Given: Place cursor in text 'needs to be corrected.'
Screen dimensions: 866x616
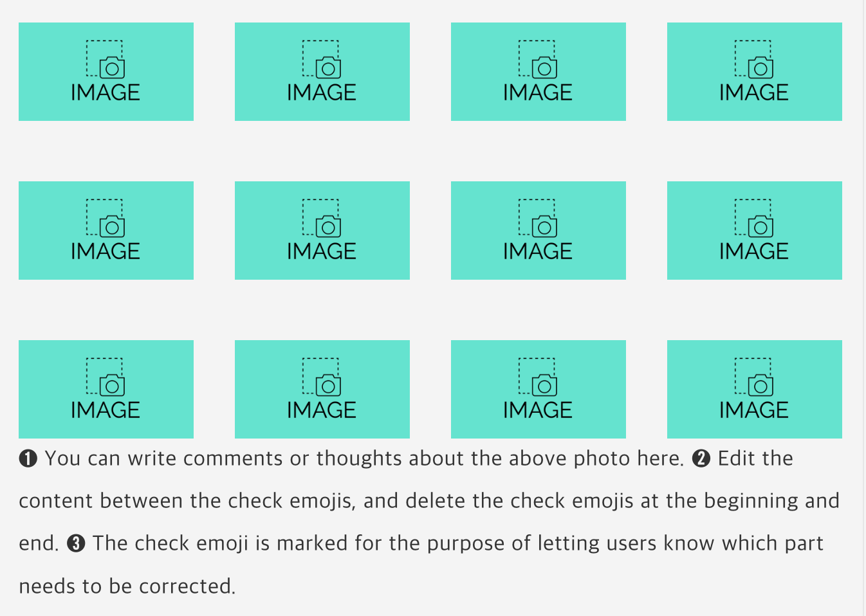Looking at the screenshot, I should (127, 586).
